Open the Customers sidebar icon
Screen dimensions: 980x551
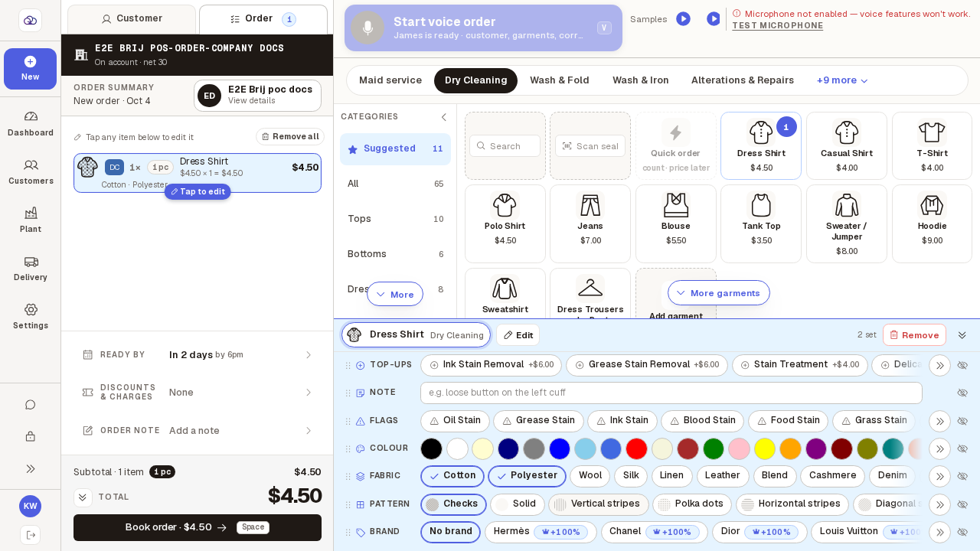point(31,171)
